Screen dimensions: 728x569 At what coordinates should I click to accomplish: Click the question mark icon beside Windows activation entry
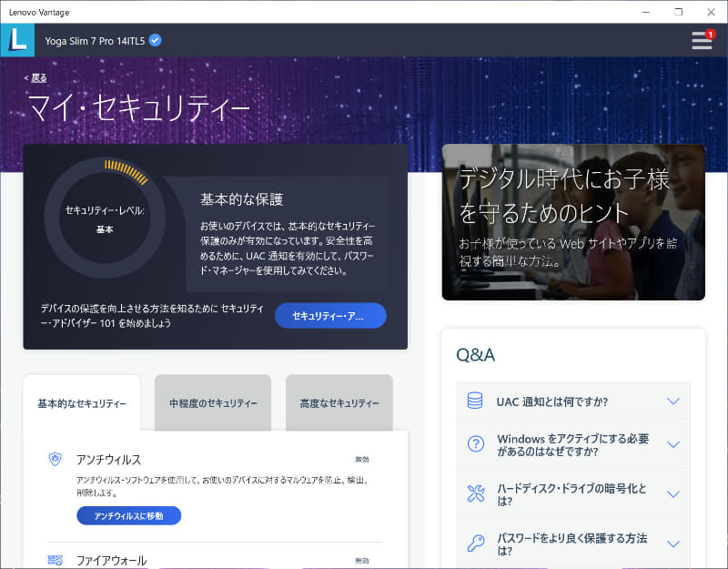coord(475,444)
